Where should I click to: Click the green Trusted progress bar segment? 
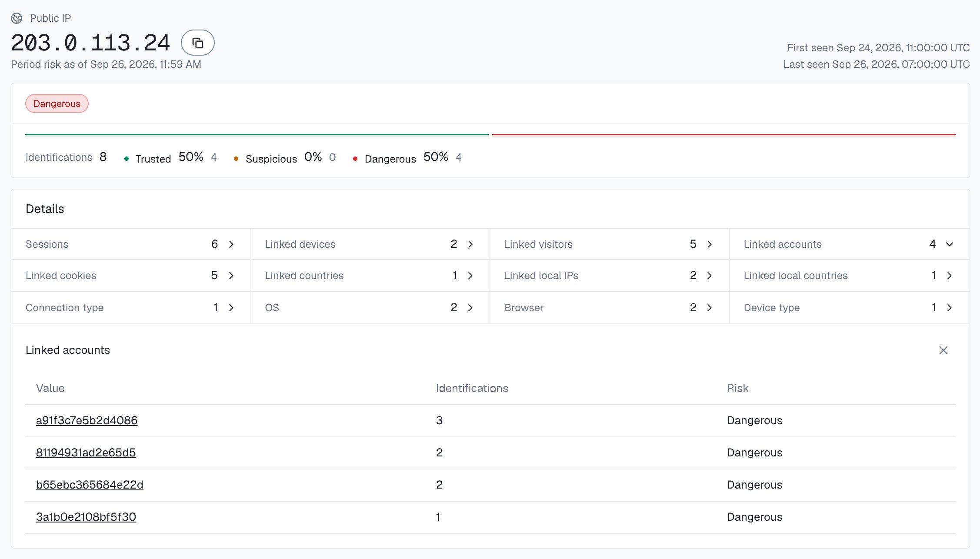tap(257, 135)
